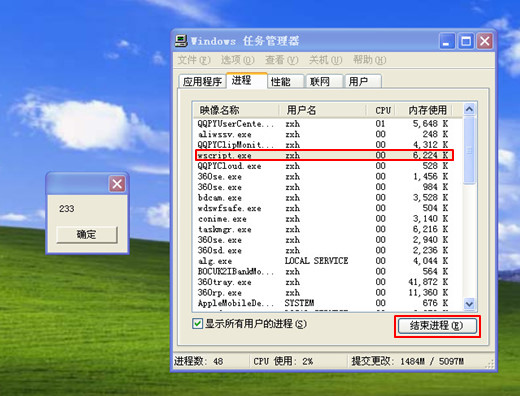Select the 360sd.exe process row
The image size is (520, 396).
pos(324,250)
